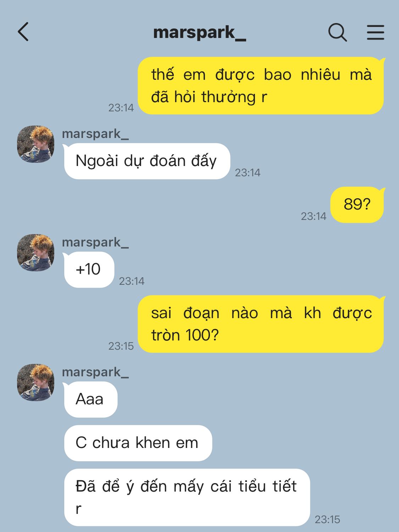Screen dimensions: 399x532
Task: Select the '+10' message bubble
Action: tap(89, 270)
